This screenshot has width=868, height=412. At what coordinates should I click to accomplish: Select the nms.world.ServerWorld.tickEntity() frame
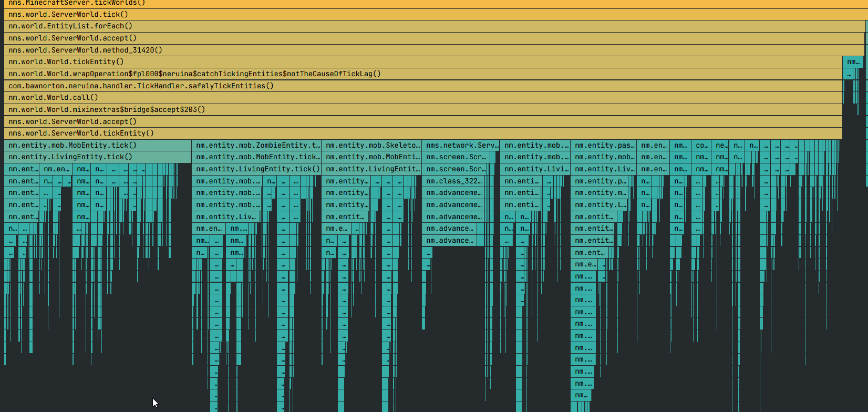(423, 133)
